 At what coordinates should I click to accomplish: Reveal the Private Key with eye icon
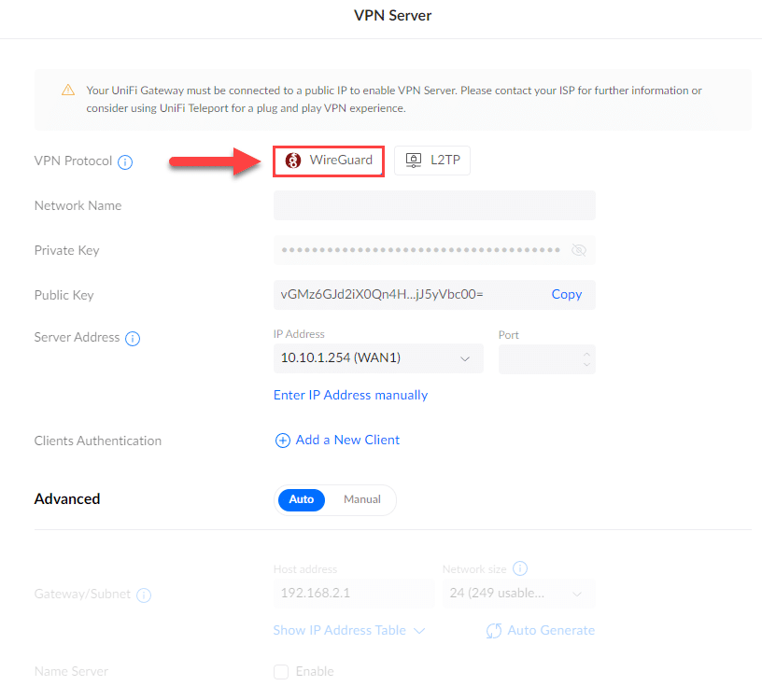point(578,250)
